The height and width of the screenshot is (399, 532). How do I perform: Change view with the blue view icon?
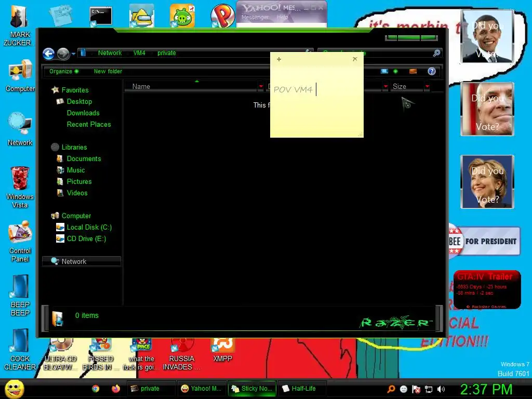tap(384, 71)
